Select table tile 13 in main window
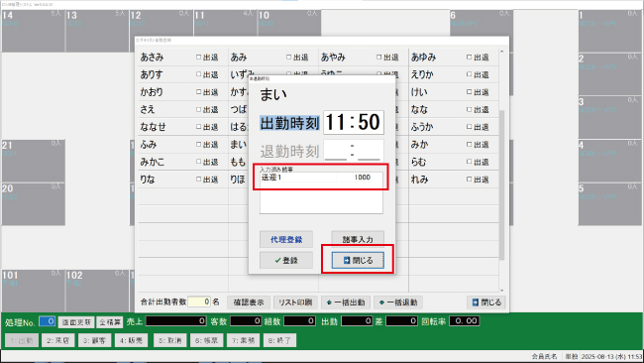This screenshot has height=363, width=644. [x=97, y=31]
